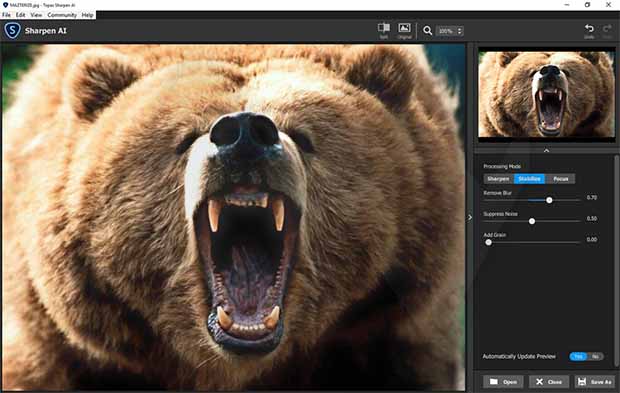Image resolution: width=620 pixels, height=393 pixels.
Task: Click the Processing Mode label
Action: 502,166
